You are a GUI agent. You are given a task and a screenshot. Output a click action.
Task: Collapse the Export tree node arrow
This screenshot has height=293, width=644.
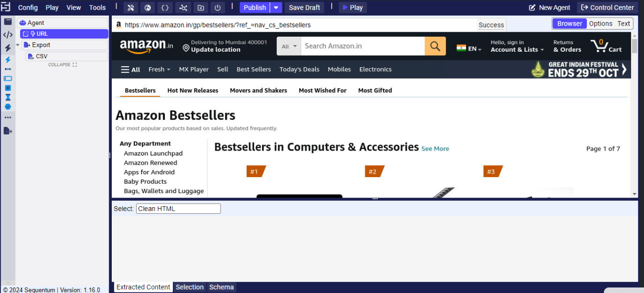[x=18, y=45]
